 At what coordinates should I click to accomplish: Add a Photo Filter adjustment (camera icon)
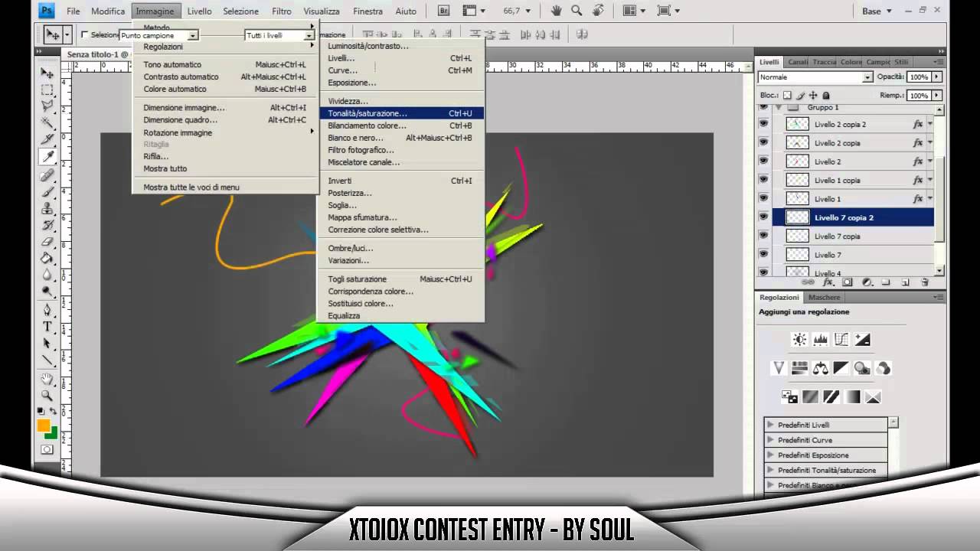[x=862, y=368]
